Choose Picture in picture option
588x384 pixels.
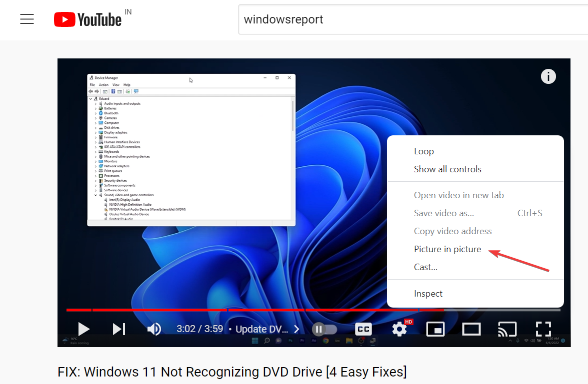click(475, 249)
